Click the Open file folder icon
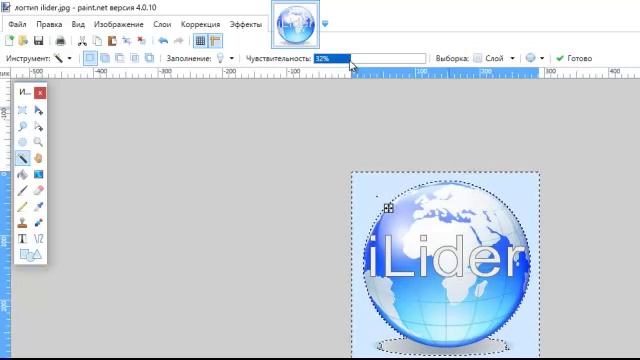The image size is (640, 360). pyautogui.click(x=23, y=40)
